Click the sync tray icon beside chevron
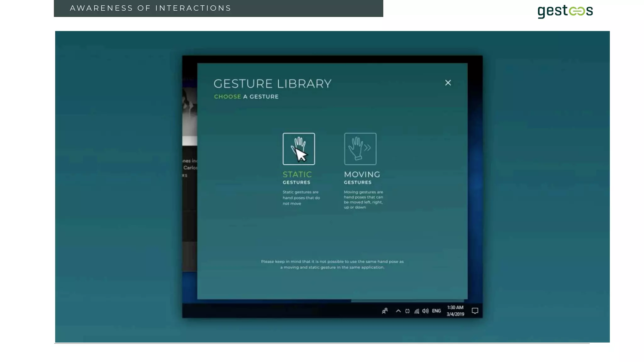The image size is (644, 362). point(408,311)
